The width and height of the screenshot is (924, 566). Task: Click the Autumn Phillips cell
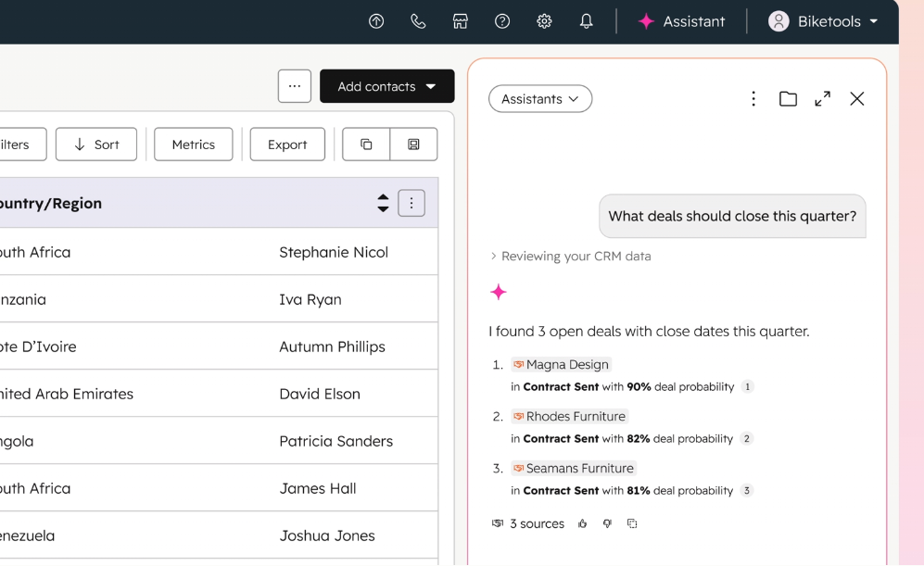(332, 346)
